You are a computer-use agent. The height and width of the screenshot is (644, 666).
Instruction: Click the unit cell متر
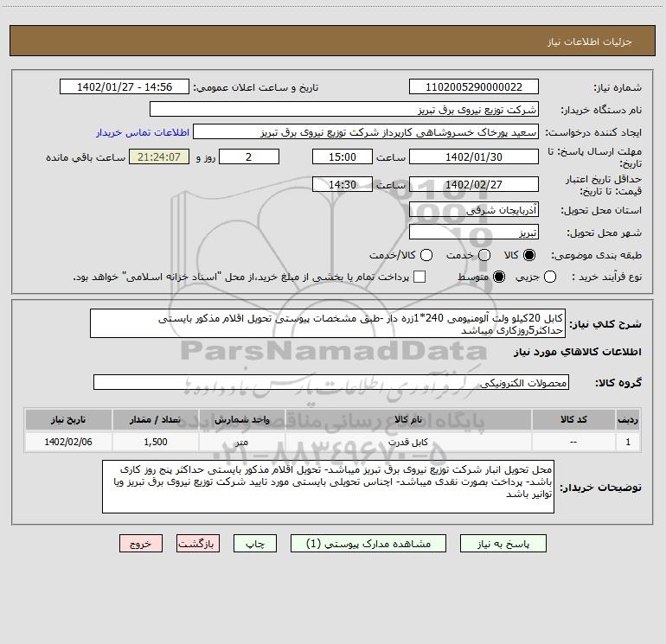pyautogui.click(x=241, y=442)
